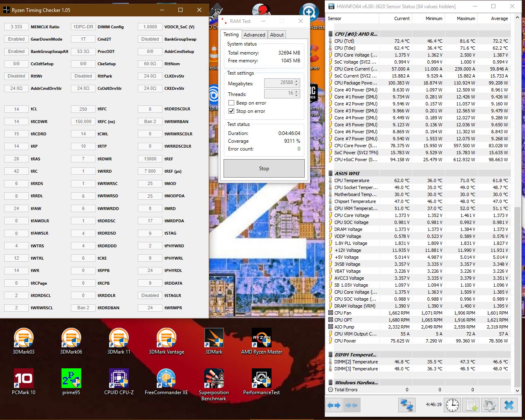Launch PCMark 10 desktop shortcut
Viewport: 525px width, 420px height.
(x=23, y=382)
